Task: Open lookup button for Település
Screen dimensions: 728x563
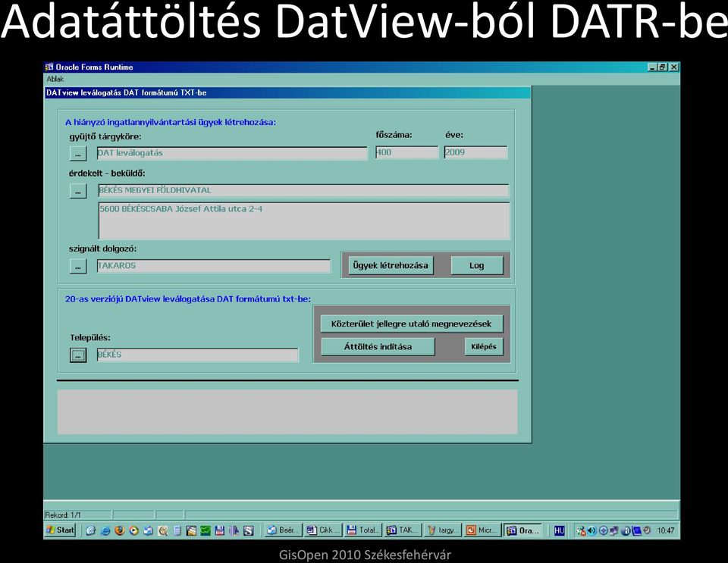Action: click(x=78, y=355)
